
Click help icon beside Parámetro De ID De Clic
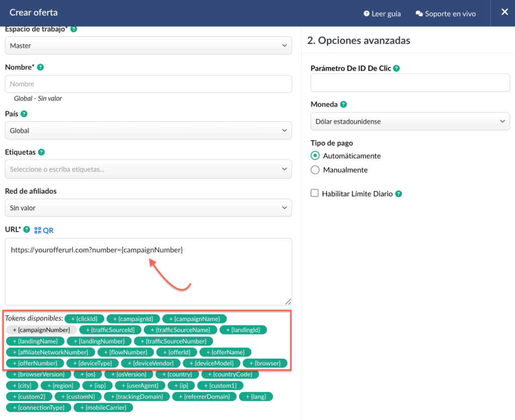[x=396, y=68]
